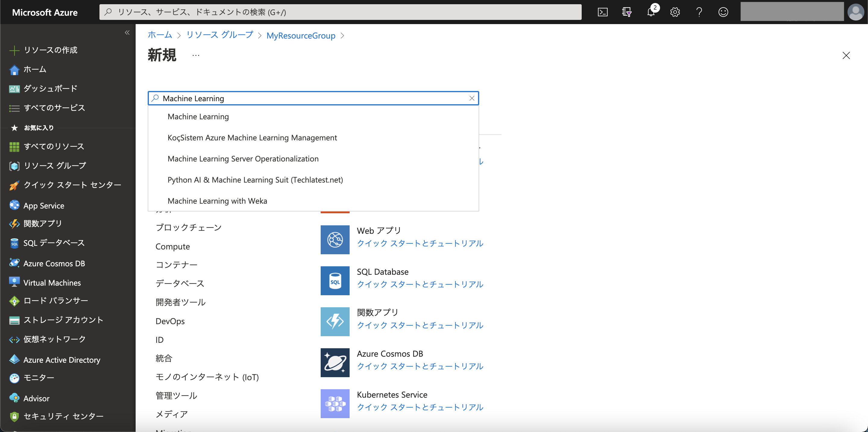This screenshot has height=432, width=868.
Task: Select the DevOps category
Action: coord(170,321)
